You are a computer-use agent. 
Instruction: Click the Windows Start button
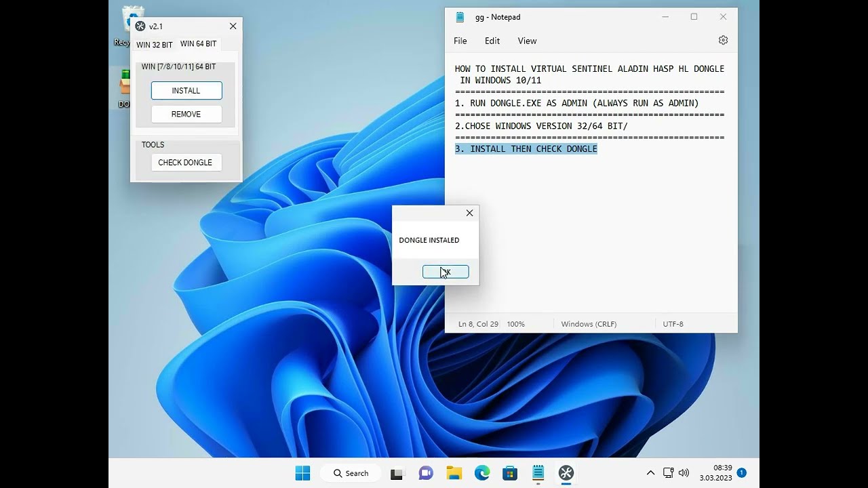tap(302, 473)
